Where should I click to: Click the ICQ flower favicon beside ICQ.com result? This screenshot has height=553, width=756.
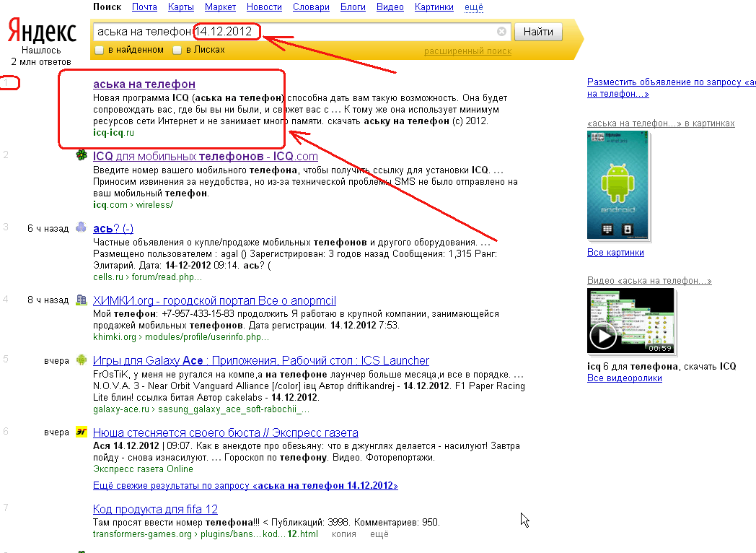(82, 155)
